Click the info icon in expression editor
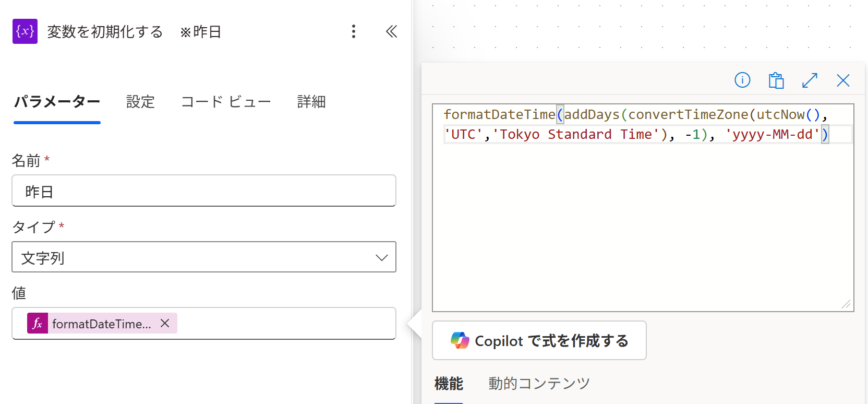This screenshot has height=404, width=868. coord(742,80)
